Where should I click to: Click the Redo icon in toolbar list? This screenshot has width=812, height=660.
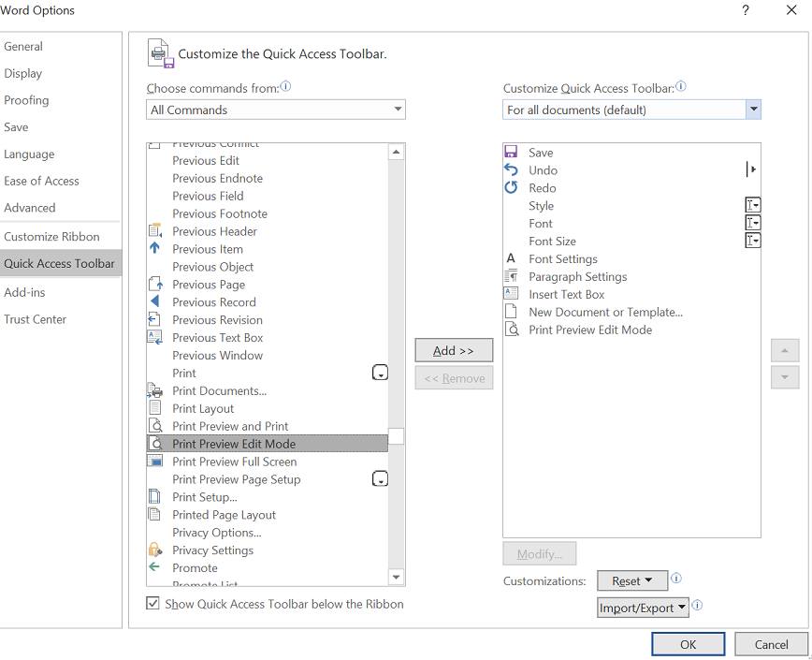click(x=511, y=187)
